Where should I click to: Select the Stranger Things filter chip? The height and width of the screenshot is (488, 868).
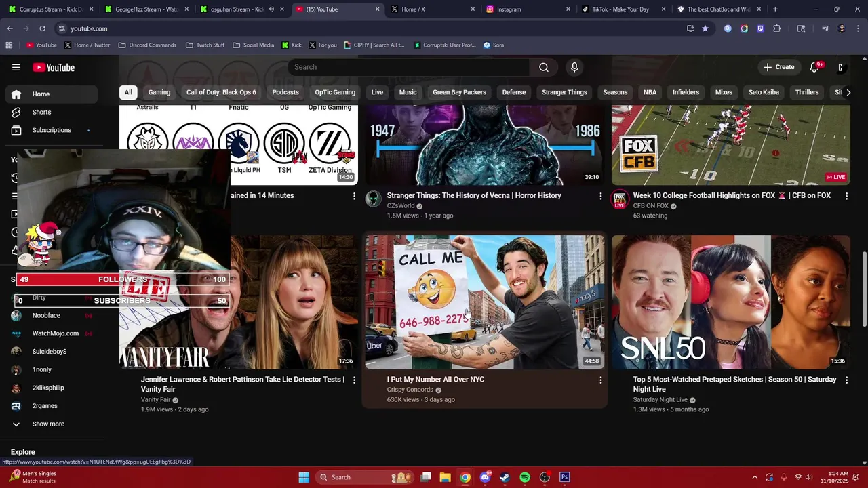tap(564, 92)
